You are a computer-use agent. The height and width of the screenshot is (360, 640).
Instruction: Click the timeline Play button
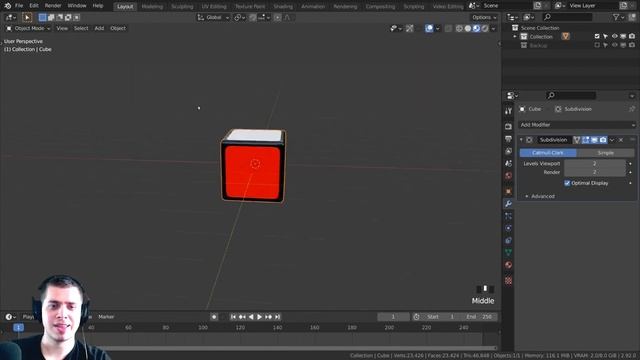[260, 317]
